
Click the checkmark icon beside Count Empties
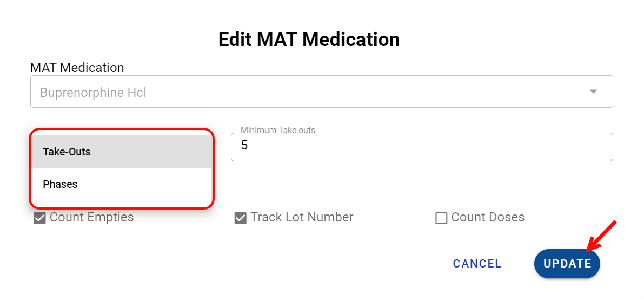coord(39,218)
